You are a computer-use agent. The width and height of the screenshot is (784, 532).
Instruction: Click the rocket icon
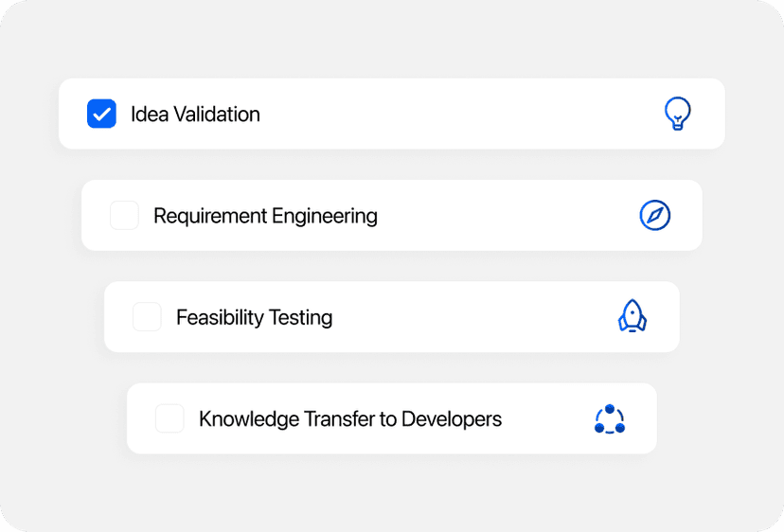coord(632,316)
